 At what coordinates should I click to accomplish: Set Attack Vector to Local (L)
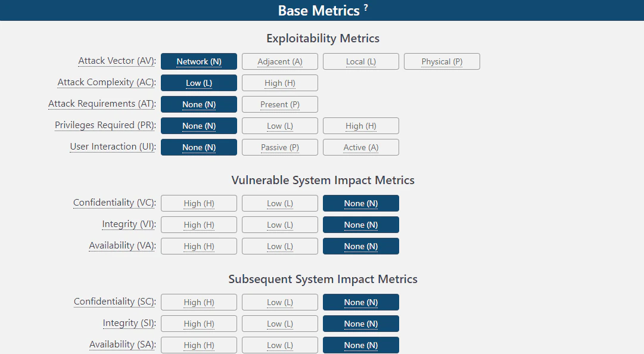point(360,61)
